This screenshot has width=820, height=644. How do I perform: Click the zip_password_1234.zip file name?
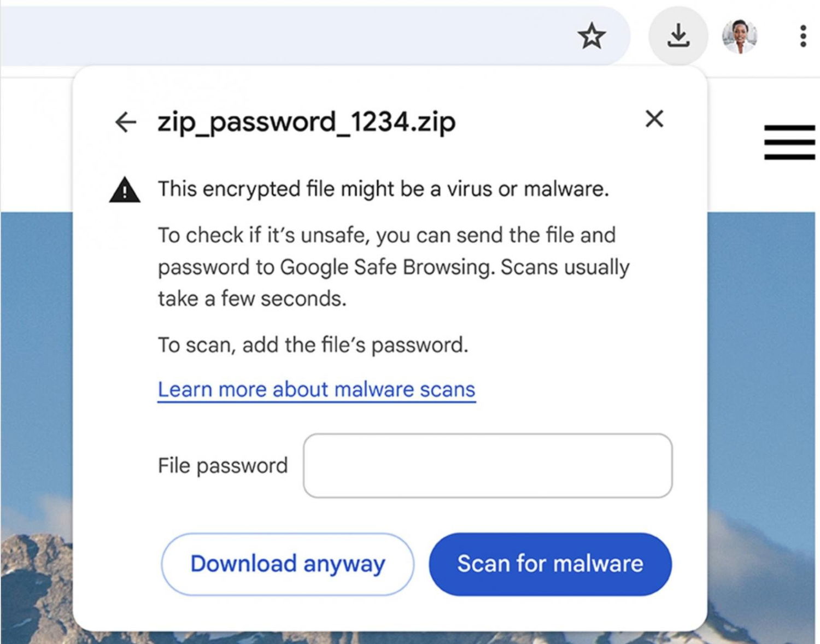[306, 121]
